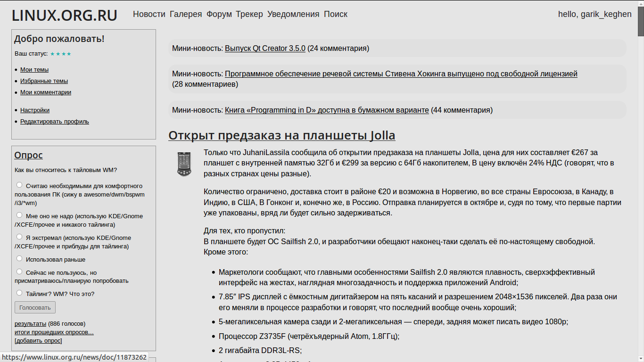This screenshot has width=644, height=362.
Task: Open the Форум menu item
Action: pos(219,14)
